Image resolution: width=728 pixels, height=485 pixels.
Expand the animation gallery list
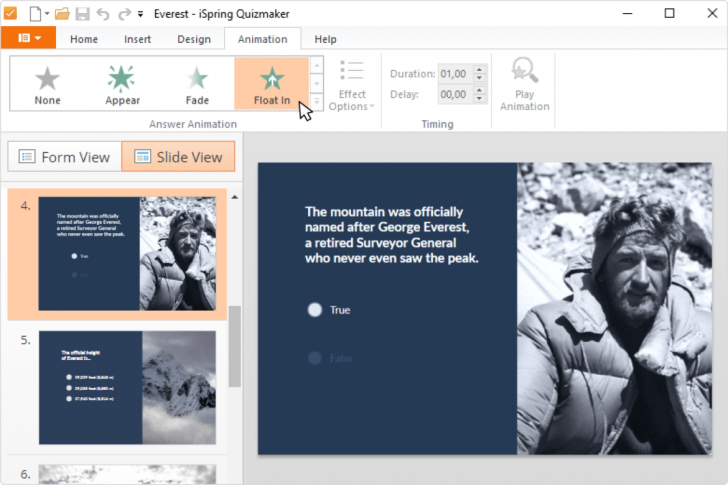317,101
